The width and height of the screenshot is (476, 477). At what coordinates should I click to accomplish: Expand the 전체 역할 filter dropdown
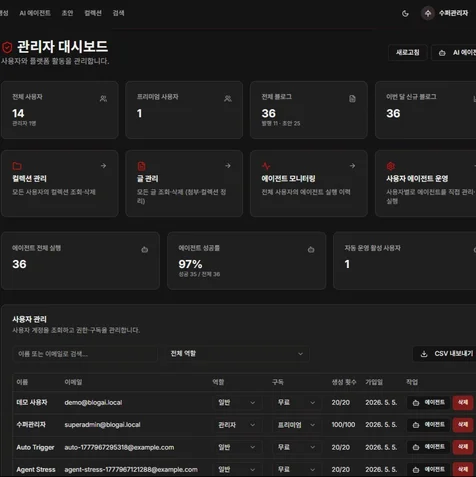238,354
